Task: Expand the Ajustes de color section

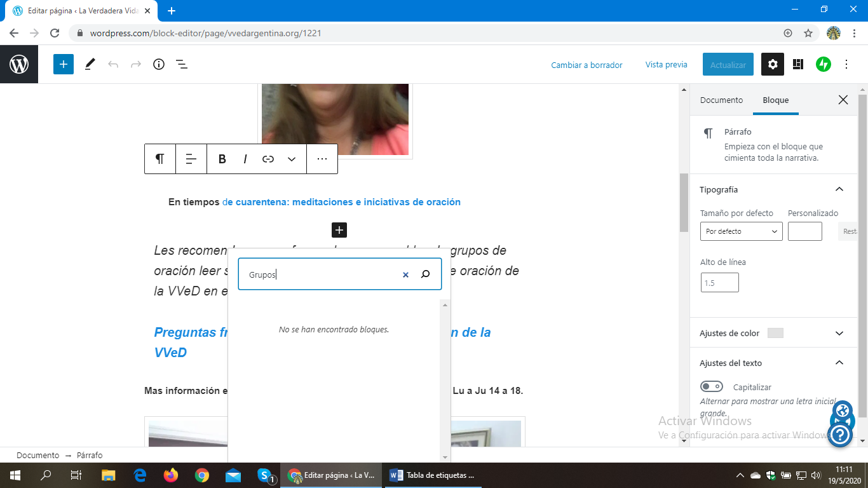Action: click(x=839, y=333)
